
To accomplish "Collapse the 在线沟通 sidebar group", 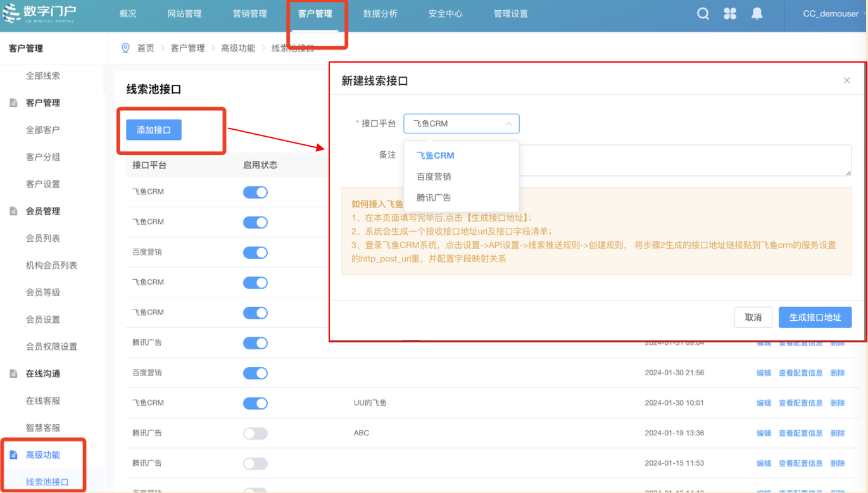I will pos(43,373).
